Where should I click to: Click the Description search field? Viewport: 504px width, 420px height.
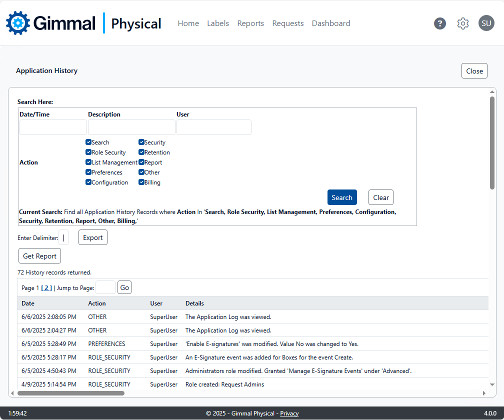(131, 127)
